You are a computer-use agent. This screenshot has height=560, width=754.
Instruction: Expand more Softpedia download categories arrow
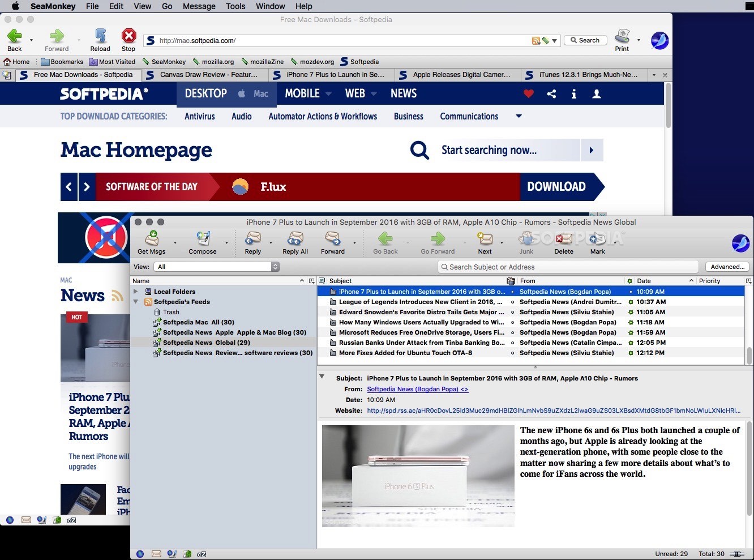click(x=519, y=116)
